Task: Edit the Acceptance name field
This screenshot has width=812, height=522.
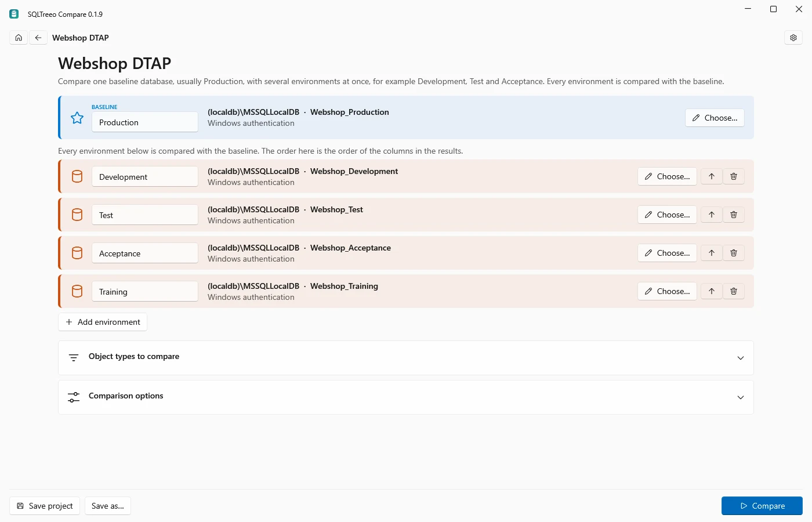Action: [x=145, y=253]
